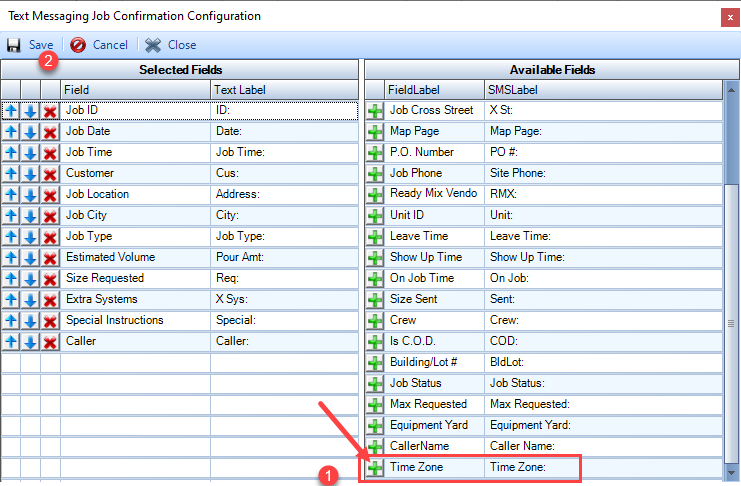This screenshot has height=486, width=741.
Task: Move Customer field up
Action: 11,174
